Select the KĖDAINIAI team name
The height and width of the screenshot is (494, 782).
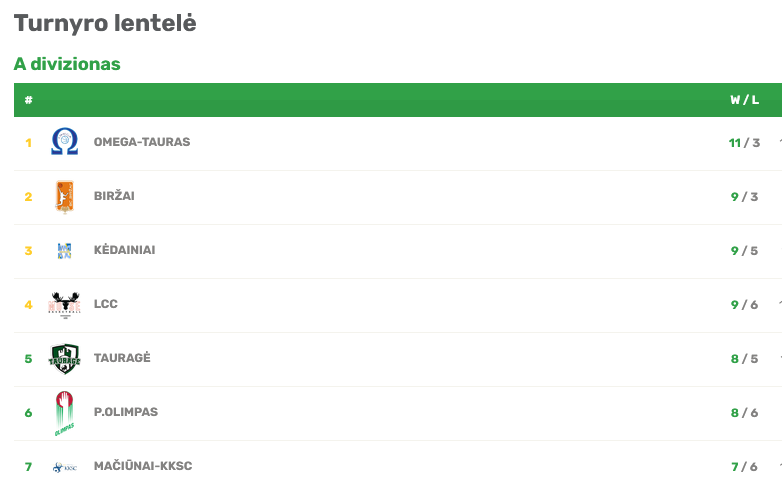(125, 250)
